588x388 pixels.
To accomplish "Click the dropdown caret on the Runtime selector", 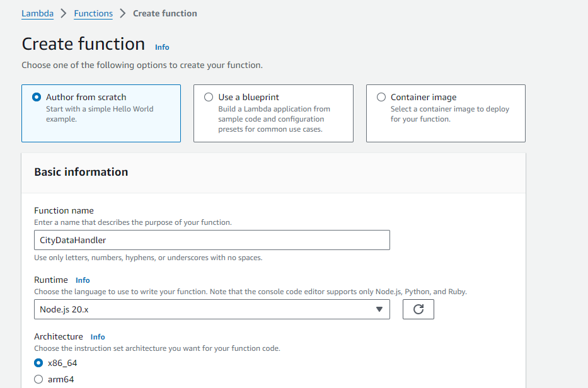I will (x=379, y=309).
